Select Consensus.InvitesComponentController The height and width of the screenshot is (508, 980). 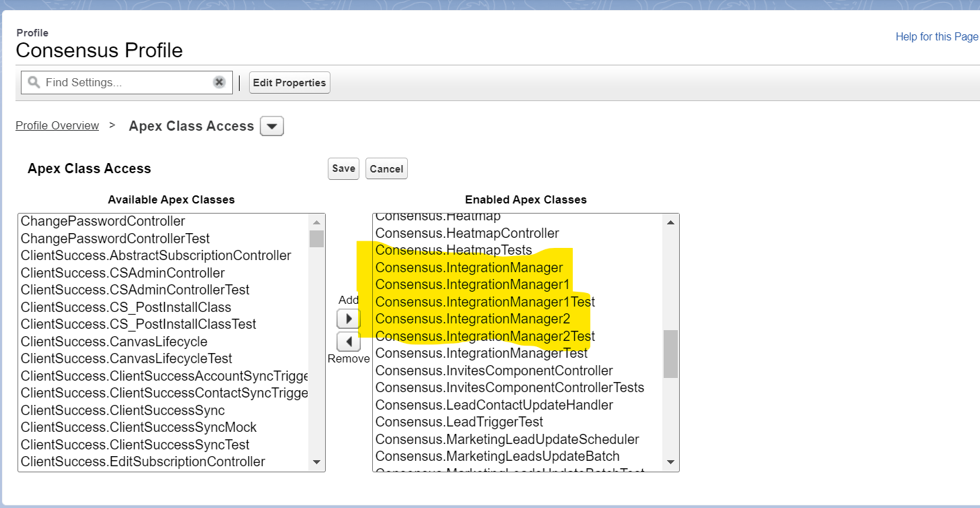518,371
